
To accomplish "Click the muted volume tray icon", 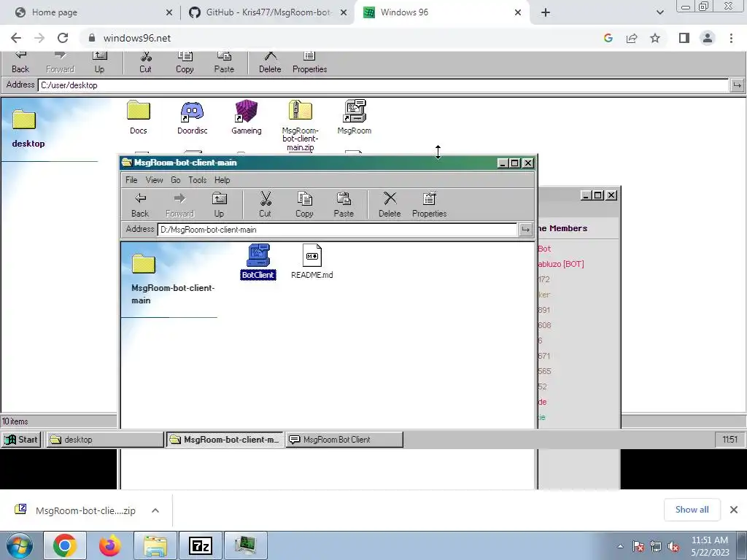I will (674, 547).
